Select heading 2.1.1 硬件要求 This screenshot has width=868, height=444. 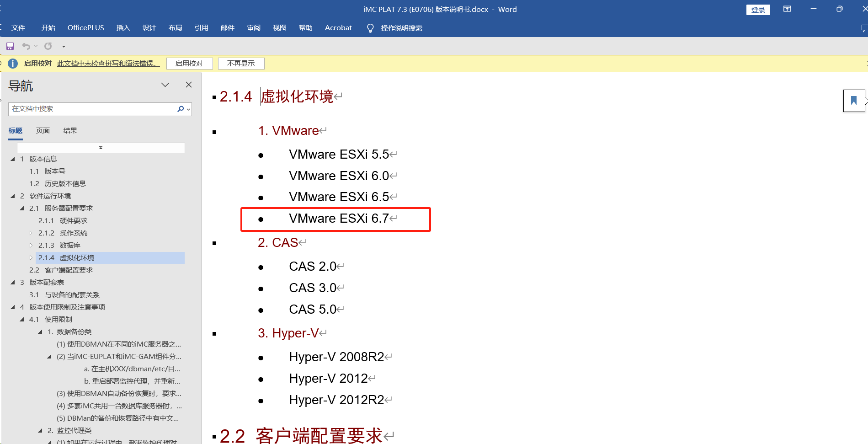pyautogui.click(x=63, y=221)
